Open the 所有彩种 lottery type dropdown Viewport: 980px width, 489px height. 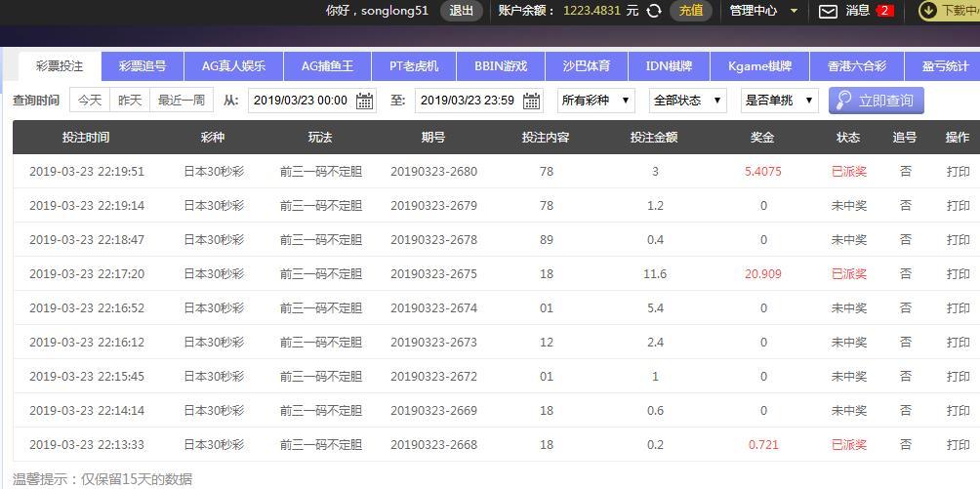pos(596,101)
